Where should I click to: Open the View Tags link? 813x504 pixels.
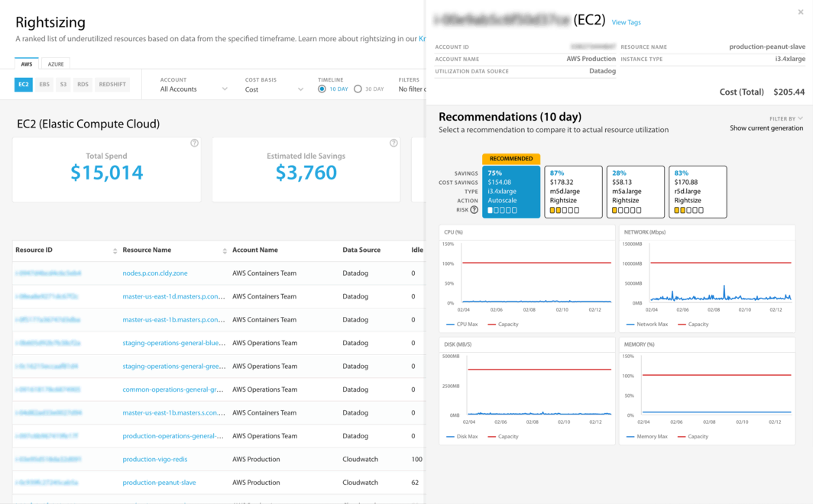(626, 23)
